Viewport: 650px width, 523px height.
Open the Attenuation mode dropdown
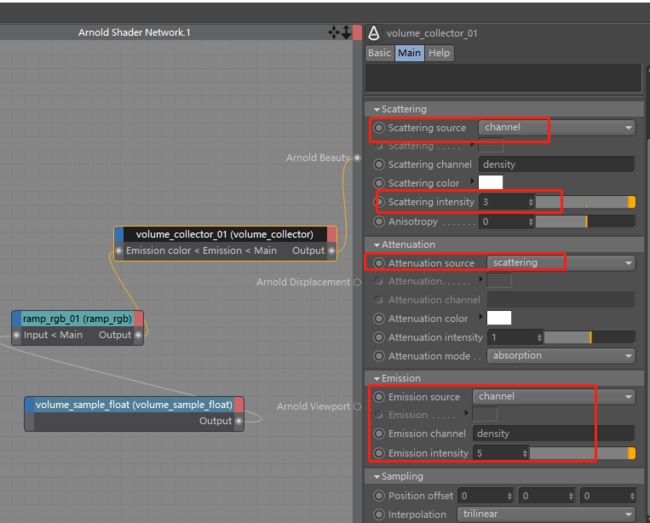pyautogui.click(x=561, y=356)
